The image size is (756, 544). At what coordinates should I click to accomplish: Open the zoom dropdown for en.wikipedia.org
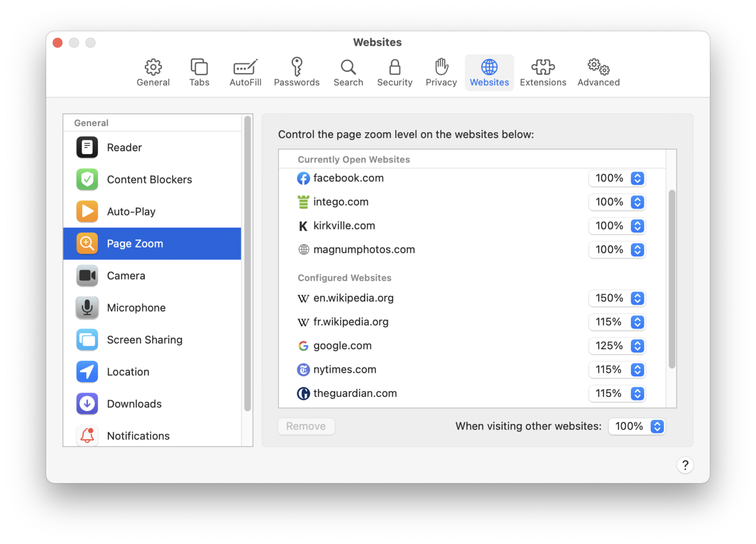click(x=637, y=298)
